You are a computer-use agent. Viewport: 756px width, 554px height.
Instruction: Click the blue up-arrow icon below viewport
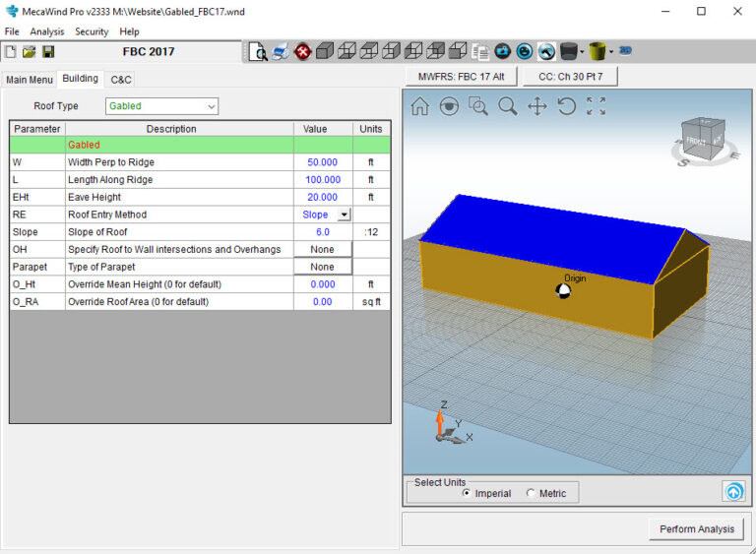[732, 492]
